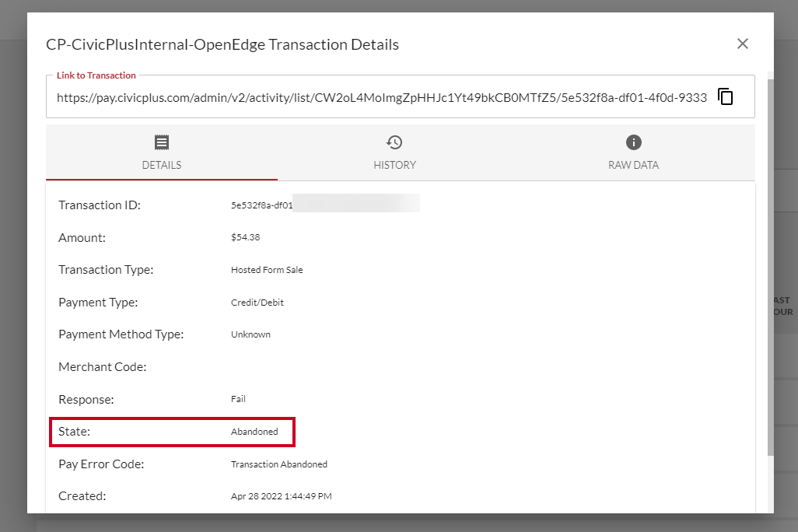Click the 'Created:' label
This screenshot has height=532, width=798.
(82, 496)
